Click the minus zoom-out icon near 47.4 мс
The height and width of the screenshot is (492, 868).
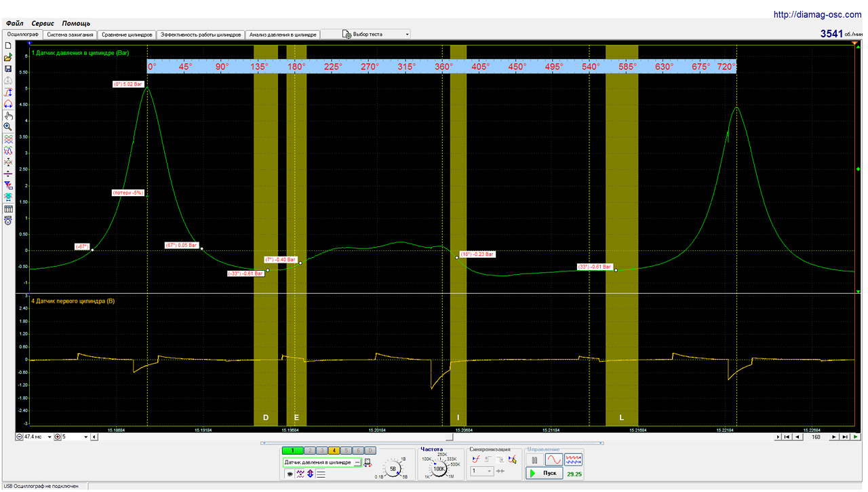click(19, 437)
